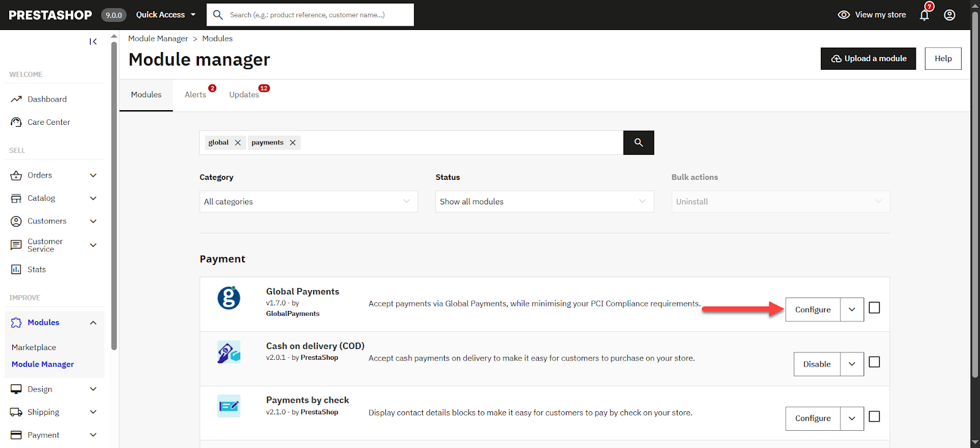
Task: Click the Care Center headset icon
Action: point(16,122)
